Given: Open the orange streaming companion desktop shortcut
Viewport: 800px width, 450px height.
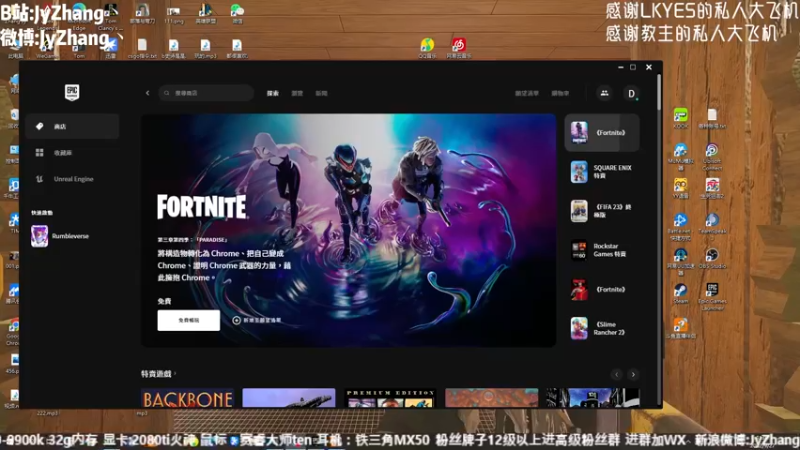Looking at the screenshot, I should coord(681,328).
